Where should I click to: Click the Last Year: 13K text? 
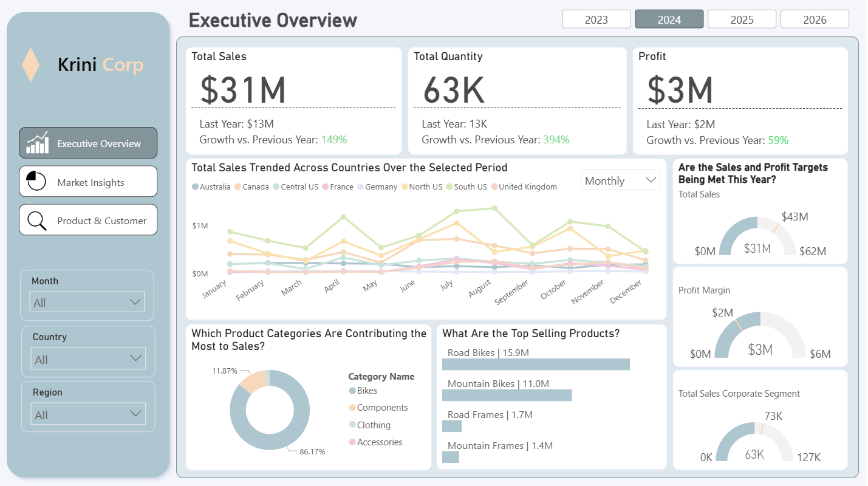click(454, 124)
